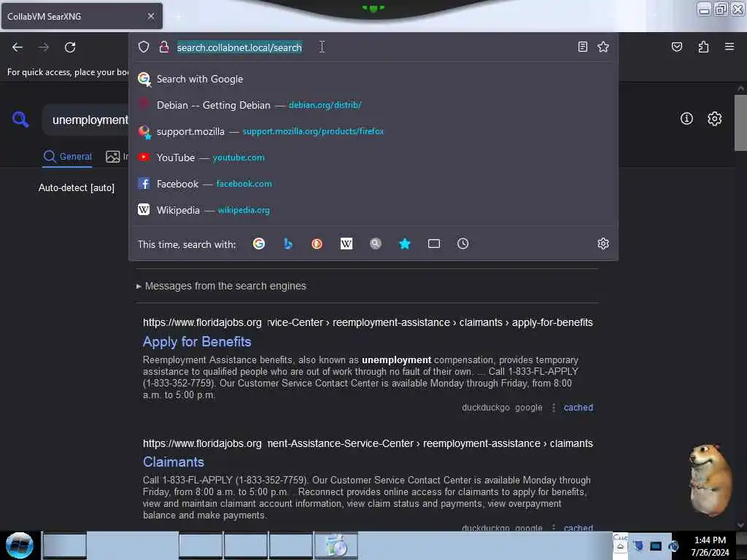Click the monitor icon in system tray

[x=656, y=546]
